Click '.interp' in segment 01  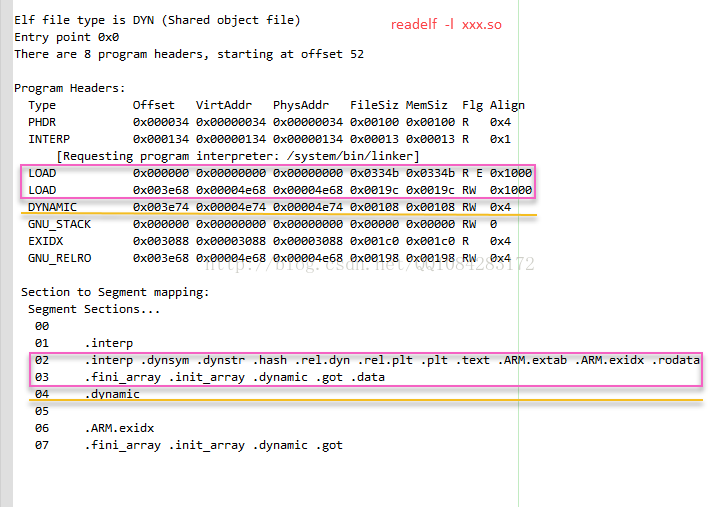pyautogui.click(x=109, y=343)
